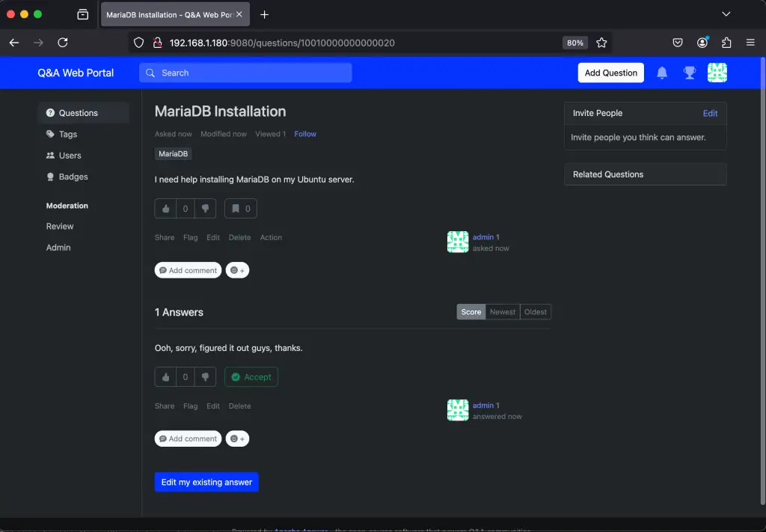Switch answer sorting to Newest
This screenshot has width=766, height=532.
502,312
